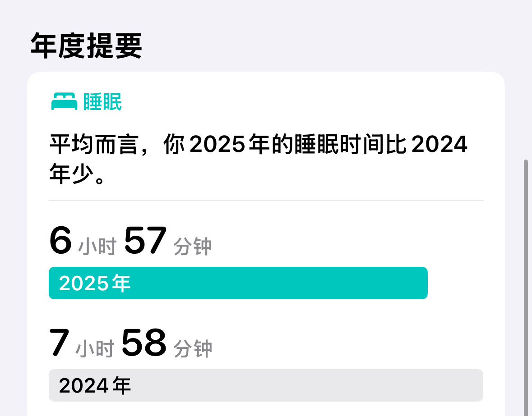Click the 6 小时 57 分钟 value

tap(130, 241)
